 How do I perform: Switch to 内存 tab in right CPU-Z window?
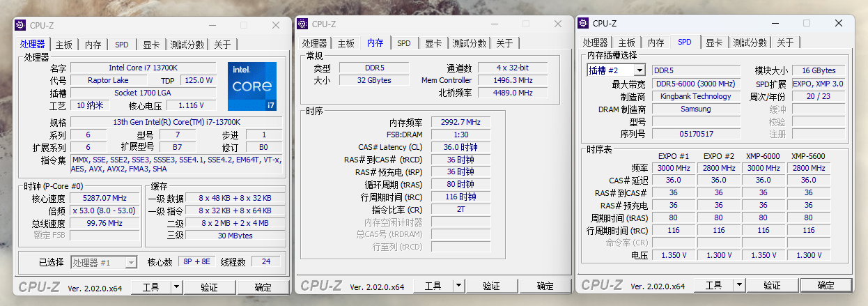pyautogui.click(x=656, y=43)
